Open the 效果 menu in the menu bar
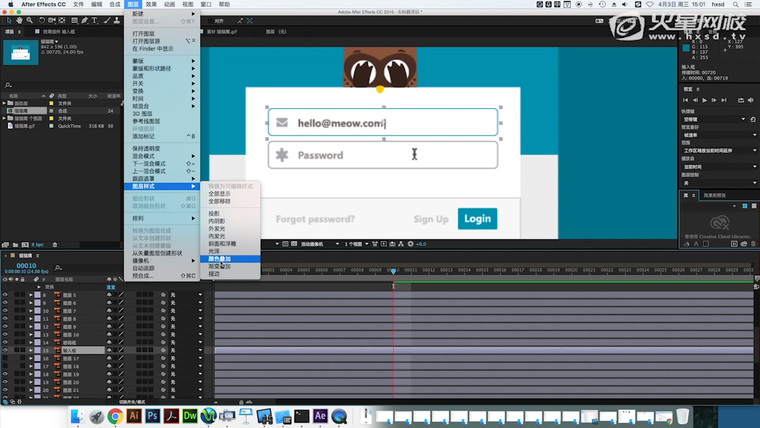This screenshot has width=760, height=428. coord(150,5)
